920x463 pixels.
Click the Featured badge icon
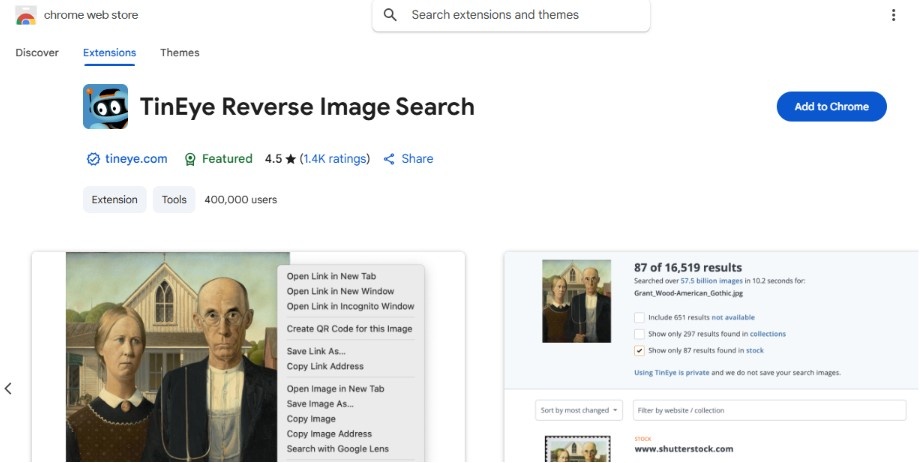click(x=190, y=159)
